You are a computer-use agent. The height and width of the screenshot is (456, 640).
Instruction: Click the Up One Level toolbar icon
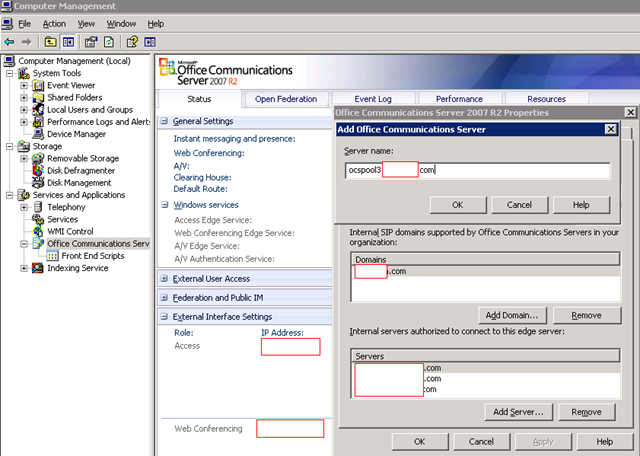[48, 42]
